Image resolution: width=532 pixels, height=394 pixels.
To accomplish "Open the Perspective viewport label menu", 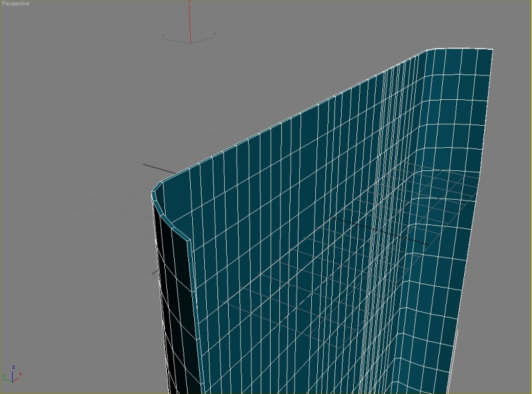I will pos(15,4).
